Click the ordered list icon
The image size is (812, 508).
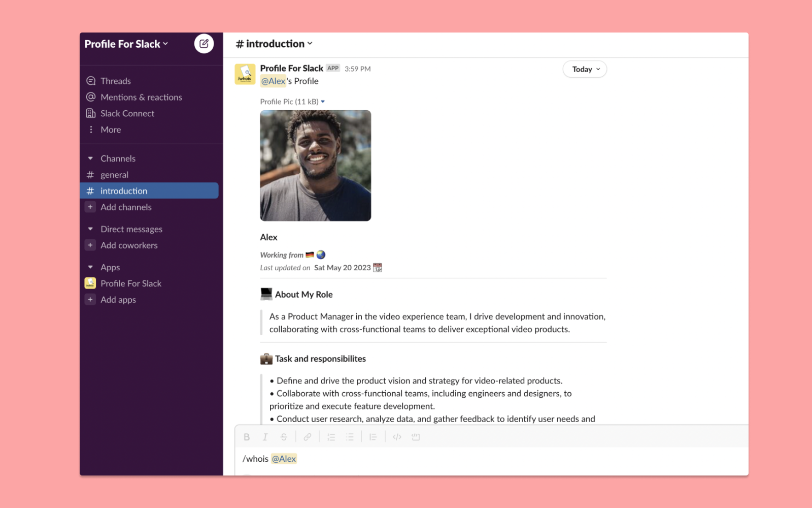pyautogui.click(x=331, y=437)
